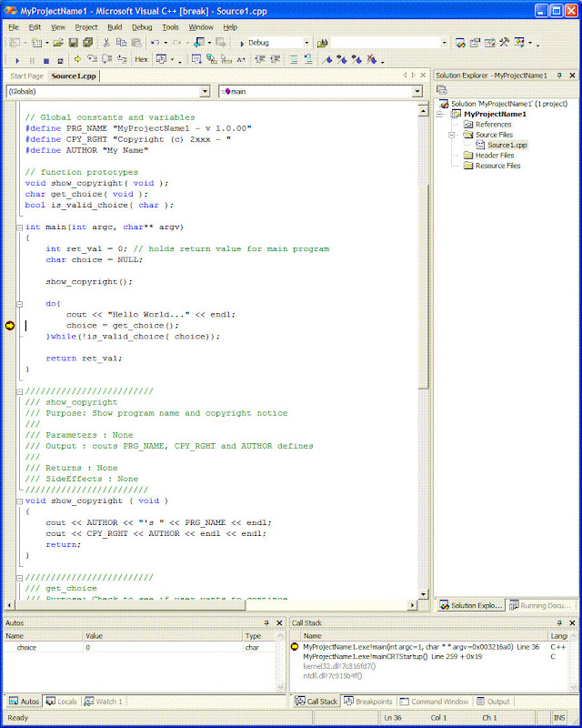Image resolution: width=582 pixels, height=728 pixels.
Task: Select the Resource Files folder
Action: 497,166
